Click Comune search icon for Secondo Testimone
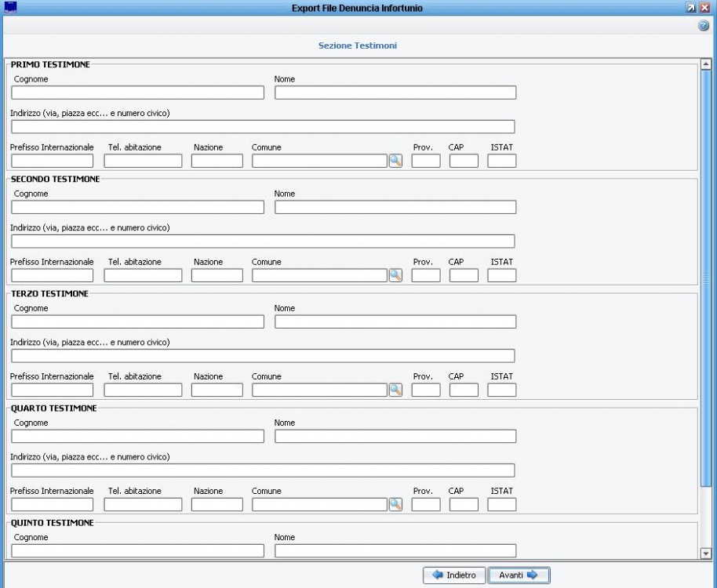Image resolution: width=717 pixels, height=588 pixels. pyautogui.click(x=395, y=275)
